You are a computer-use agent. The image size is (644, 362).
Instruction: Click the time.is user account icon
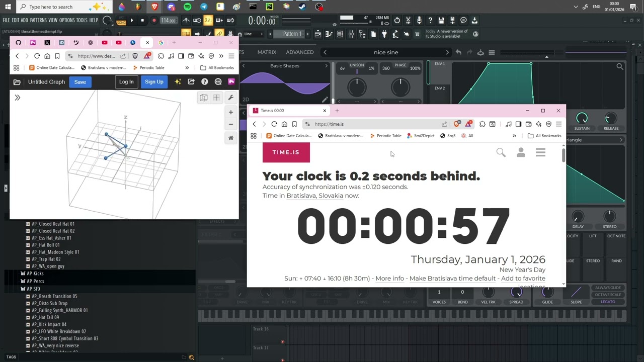coord(521,152)
